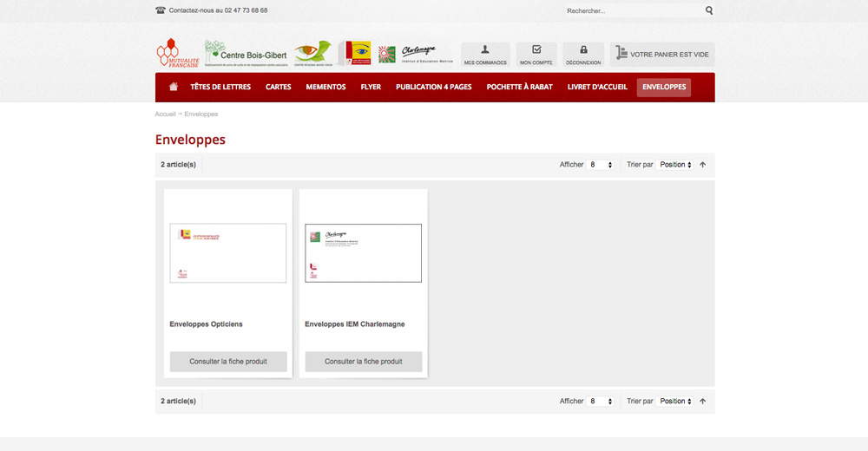Screen dimensions: 868x451
Task: Open the Mutualité Française logo
Action: (x=178, y=53)
